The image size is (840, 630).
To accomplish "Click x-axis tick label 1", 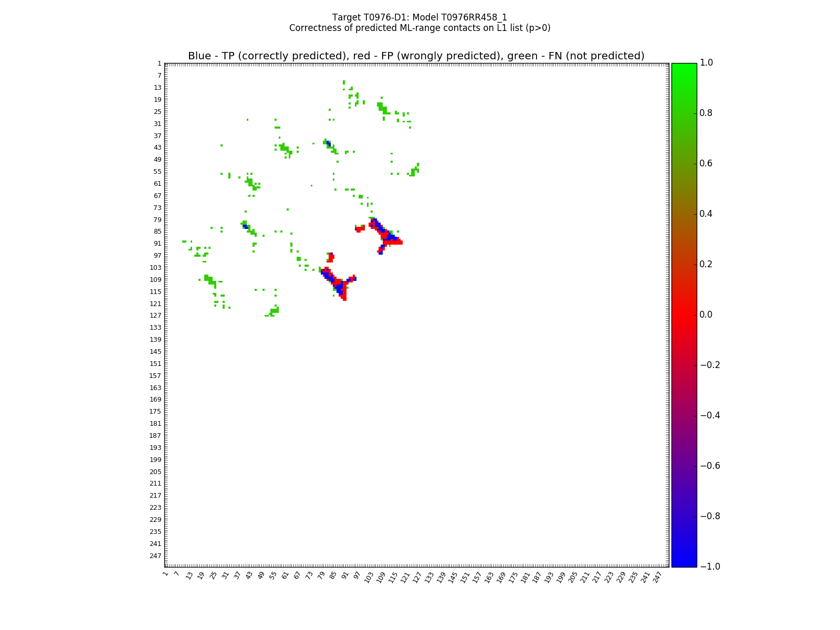I will point(166,574).
